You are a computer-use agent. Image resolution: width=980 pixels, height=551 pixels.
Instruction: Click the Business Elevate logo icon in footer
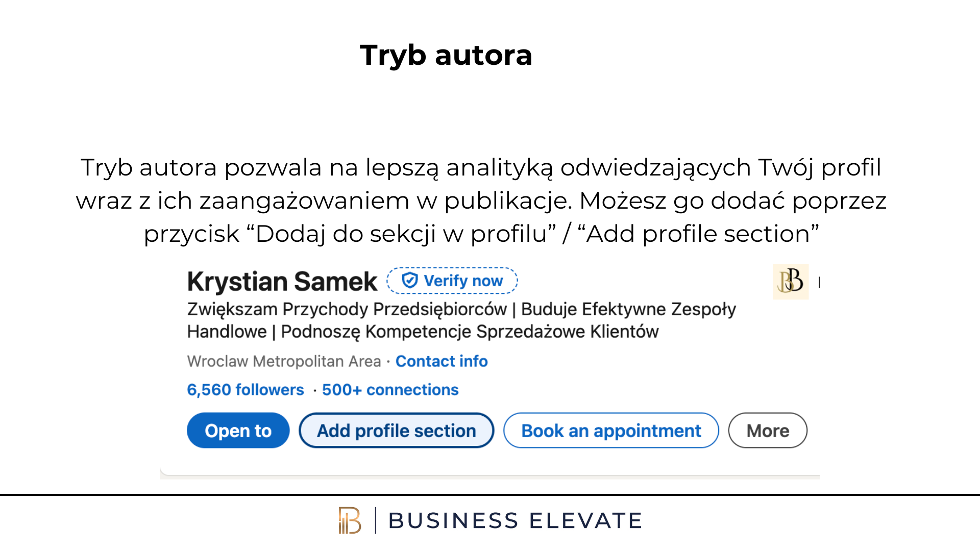point(350,520)
